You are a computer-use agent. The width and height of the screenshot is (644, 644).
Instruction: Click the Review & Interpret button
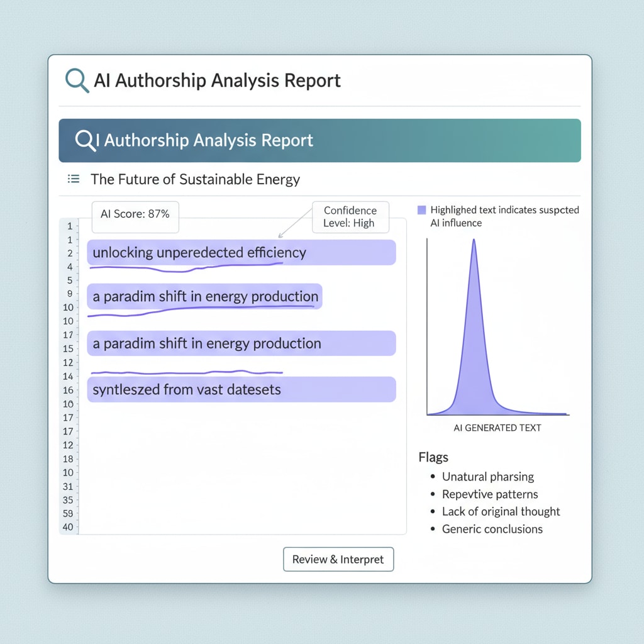coord(338,559)
